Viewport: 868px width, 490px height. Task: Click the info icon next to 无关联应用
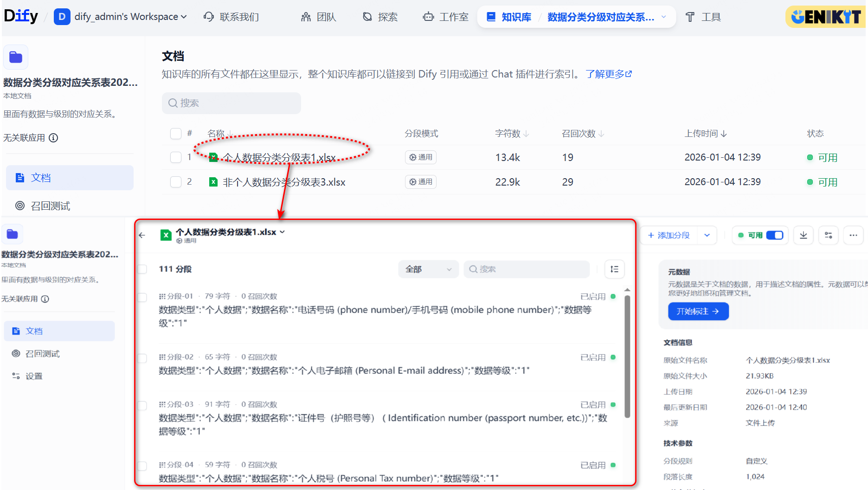pyautogui.click(x=53, y=138)
